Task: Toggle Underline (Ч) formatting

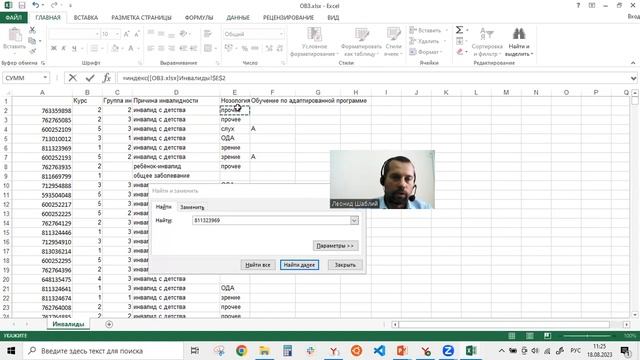Action: [x=74, y=48]
